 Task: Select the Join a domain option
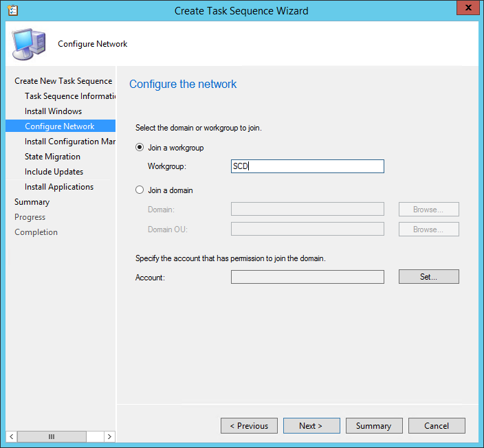(140, 190)
